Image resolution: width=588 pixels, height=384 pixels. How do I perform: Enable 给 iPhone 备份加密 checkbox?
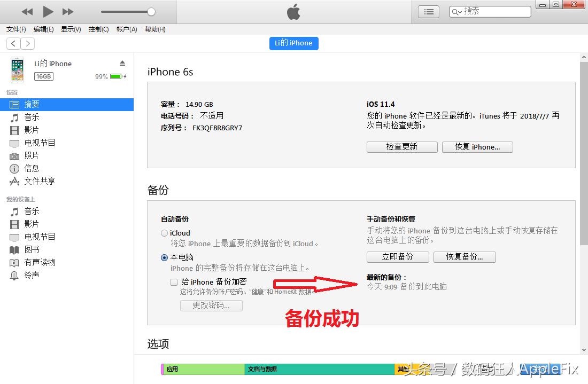point(174,281)
